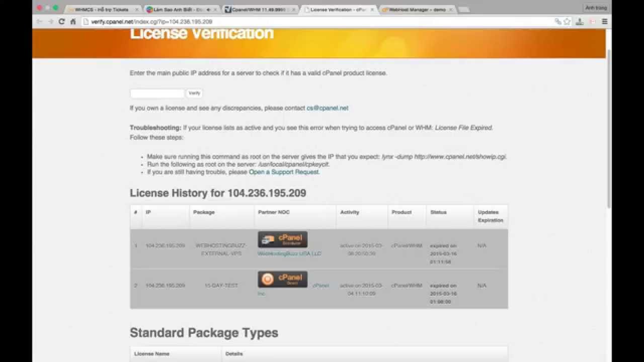Click the IP address input field

pyautogui.click(x=157, y=93)
